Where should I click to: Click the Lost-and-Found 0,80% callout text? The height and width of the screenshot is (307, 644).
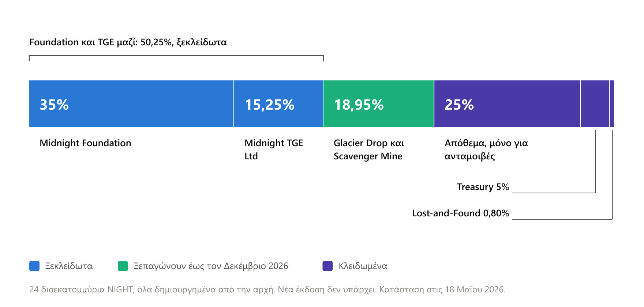pos(460,213)
